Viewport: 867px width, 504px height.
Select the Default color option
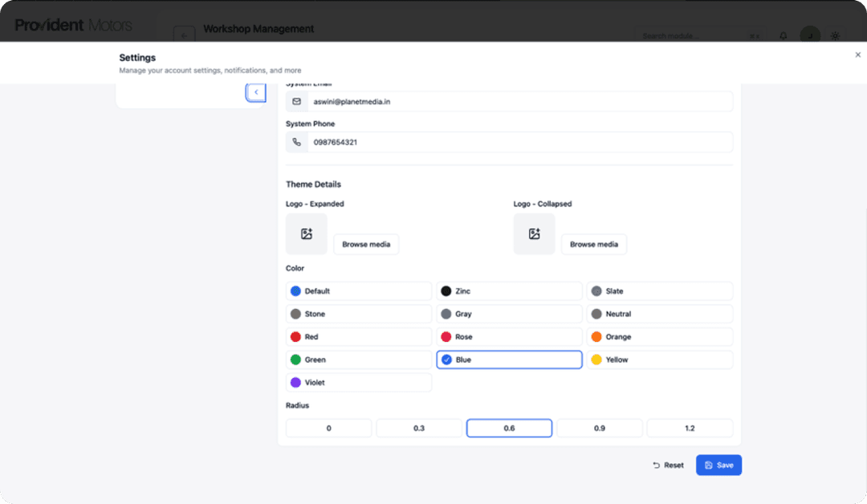point(358,291)
